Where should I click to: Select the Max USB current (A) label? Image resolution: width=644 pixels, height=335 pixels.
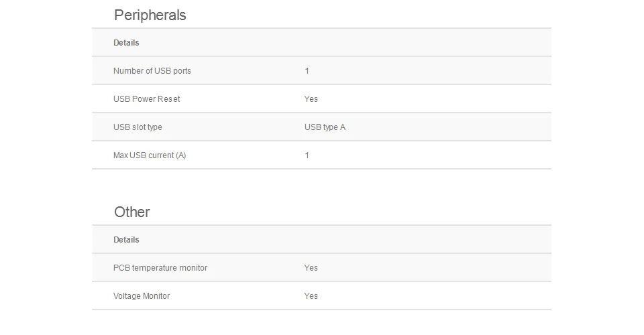150,155
